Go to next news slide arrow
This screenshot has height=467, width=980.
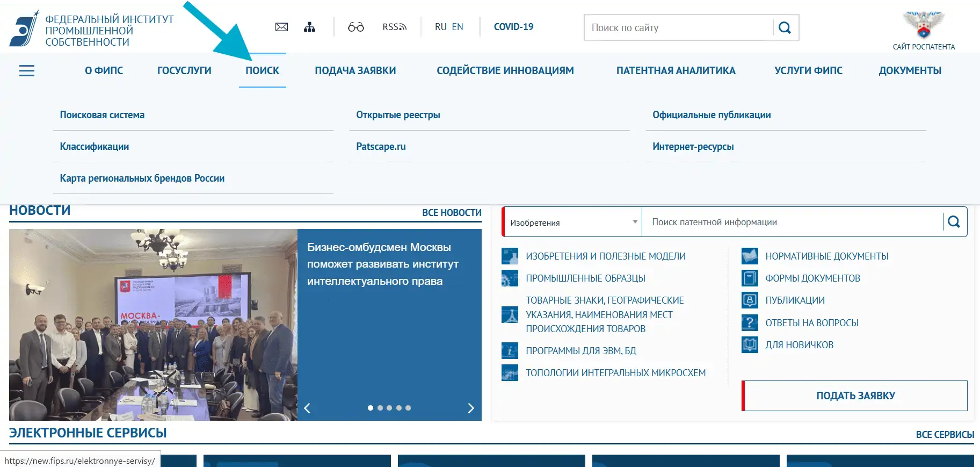(470, 408)
